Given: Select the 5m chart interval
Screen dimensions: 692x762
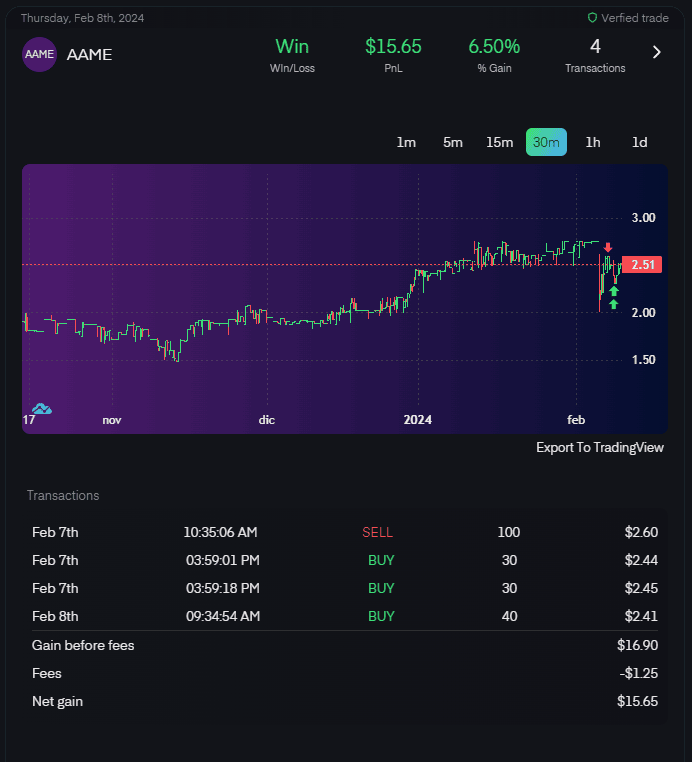Looking at the screenshot, I should (453, 142).
